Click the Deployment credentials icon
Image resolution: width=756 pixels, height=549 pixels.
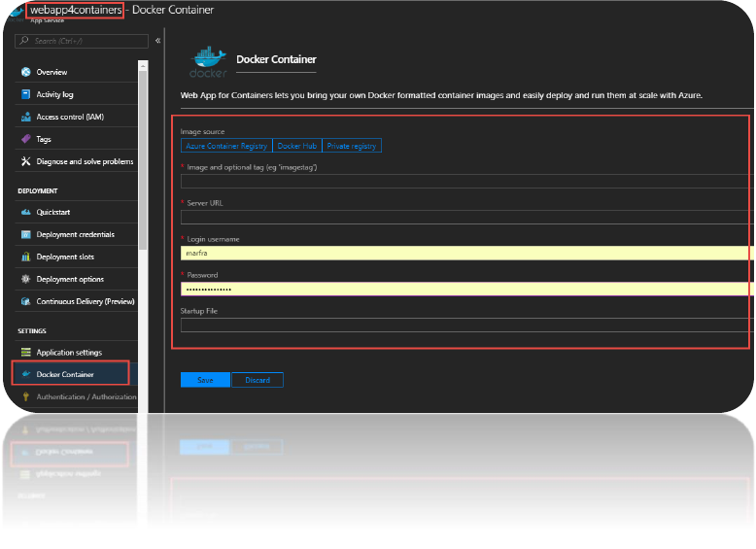click(x=26, y=234)
